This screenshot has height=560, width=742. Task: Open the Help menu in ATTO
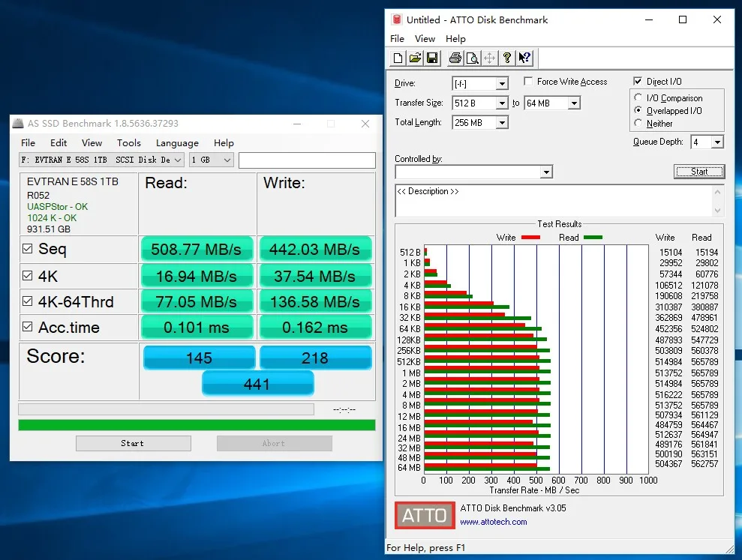click(x=455, y=39)
